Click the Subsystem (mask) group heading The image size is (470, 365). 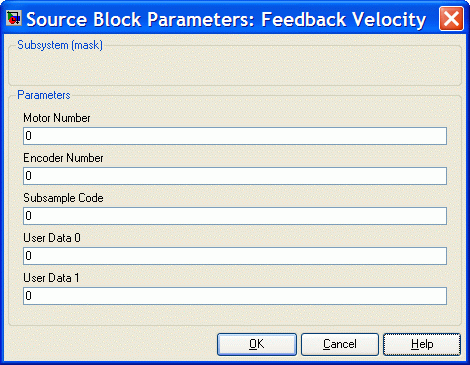tap(60, 45)
